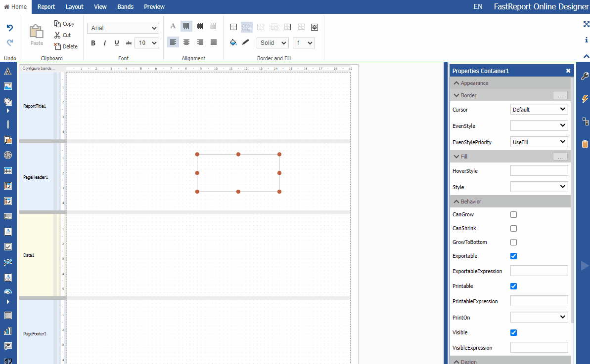
Task: Open border settings gear icon
Action: 314,27
